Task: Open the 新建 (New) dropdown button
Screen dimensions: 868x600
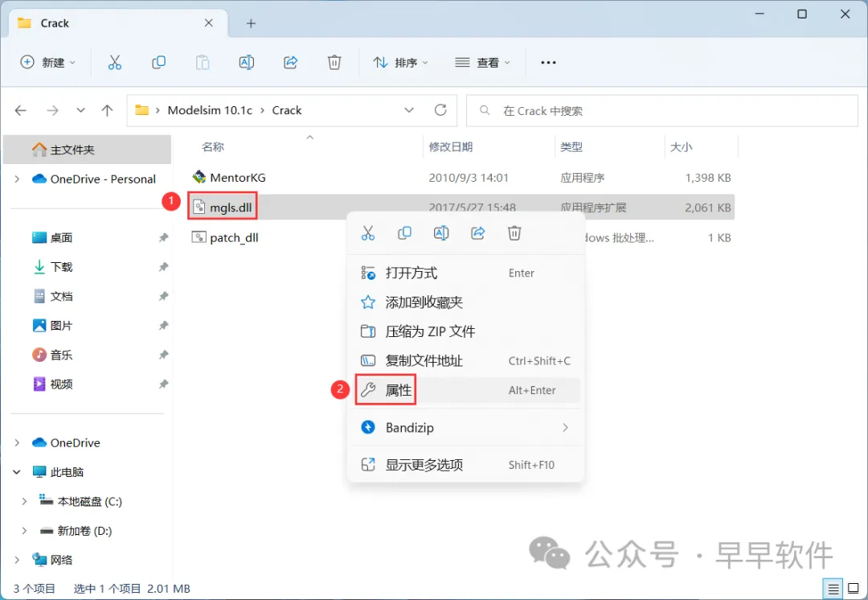Action: coord(48,63)
